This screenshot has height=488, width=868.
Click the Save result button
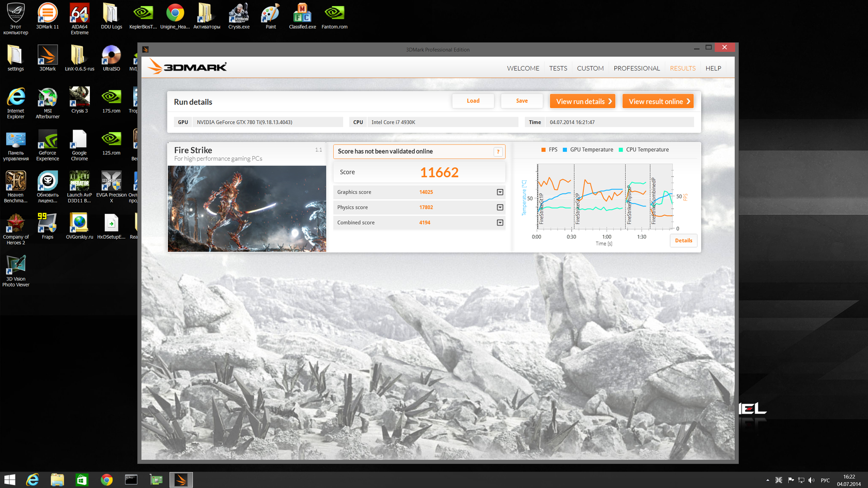(x=522, y=101)
